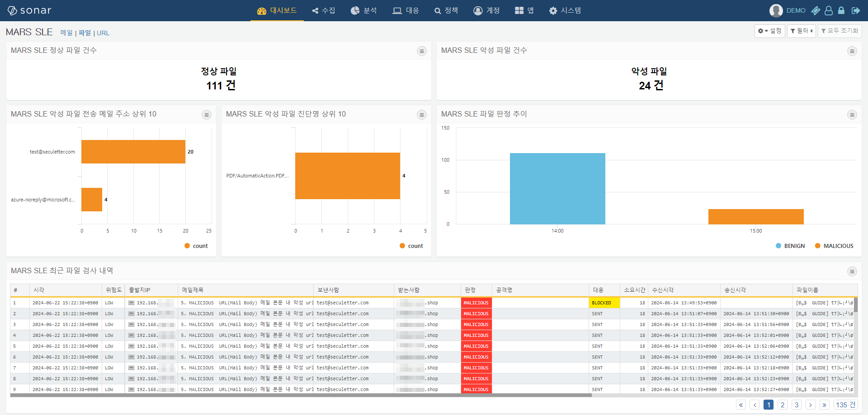
Task: Expand the 필터 filter button
Action: 802,31
